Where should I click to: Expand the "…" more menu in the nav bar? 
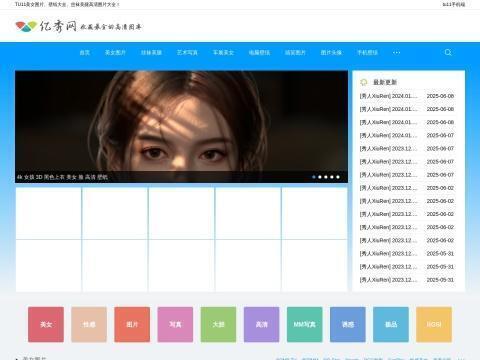point(396,52)
